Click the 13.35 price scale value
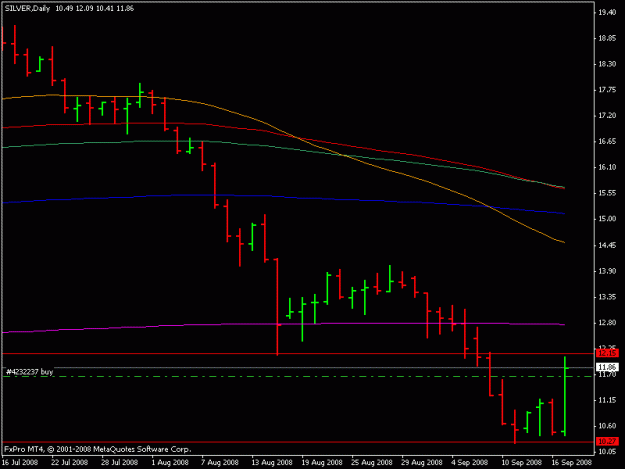Viewport: 625px width, 469px height. pyautogui.click(x=607, y=297)
